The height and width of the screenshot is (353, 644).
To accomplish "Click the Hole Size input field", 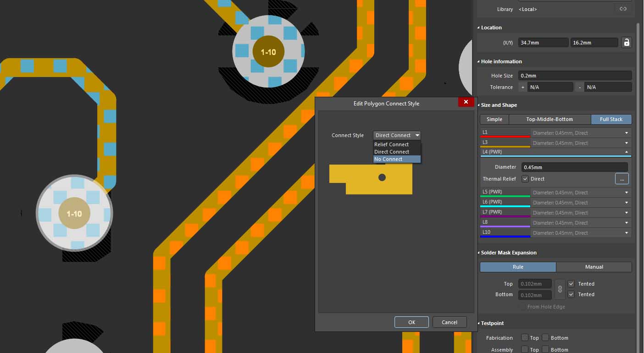I will click(575, 76).
